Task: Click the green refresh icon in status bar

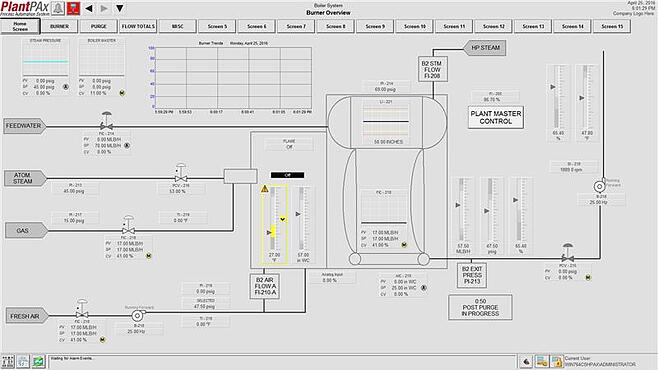Action: pos(39,362)
